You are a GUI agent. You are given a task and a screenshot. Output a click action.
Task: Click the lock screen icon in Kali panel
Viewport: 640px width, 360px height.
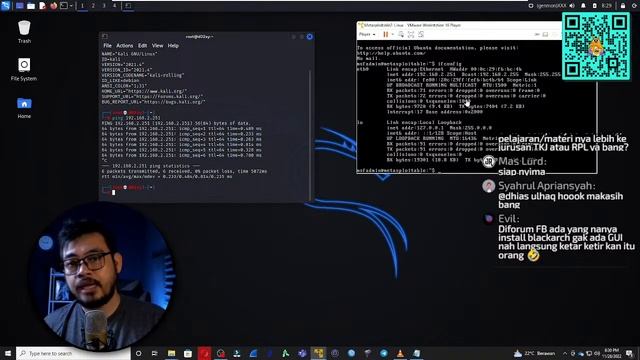pyautogui.click(x=623, y=6)
